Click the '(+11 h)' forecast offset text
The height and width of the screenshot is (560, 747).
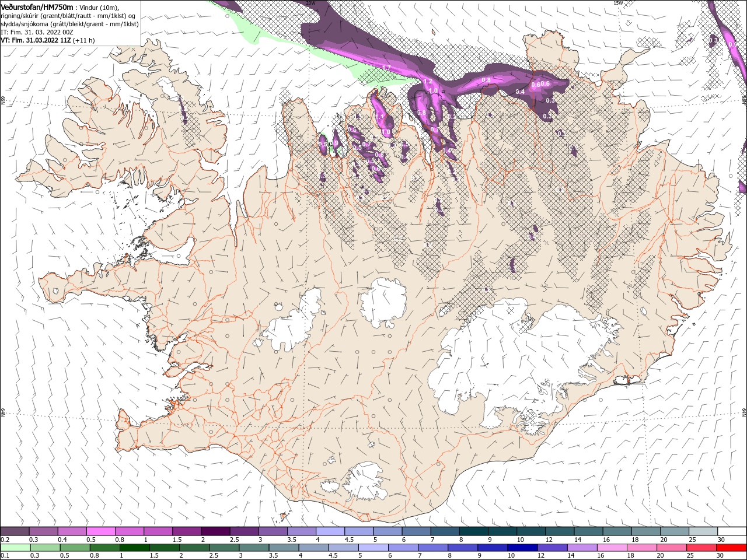(85, 41)
